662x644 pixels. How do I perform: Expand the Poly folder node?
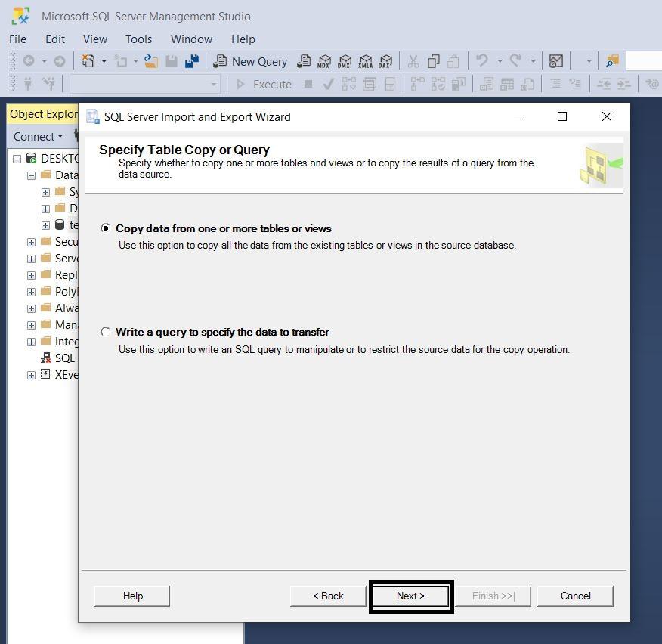31,292
